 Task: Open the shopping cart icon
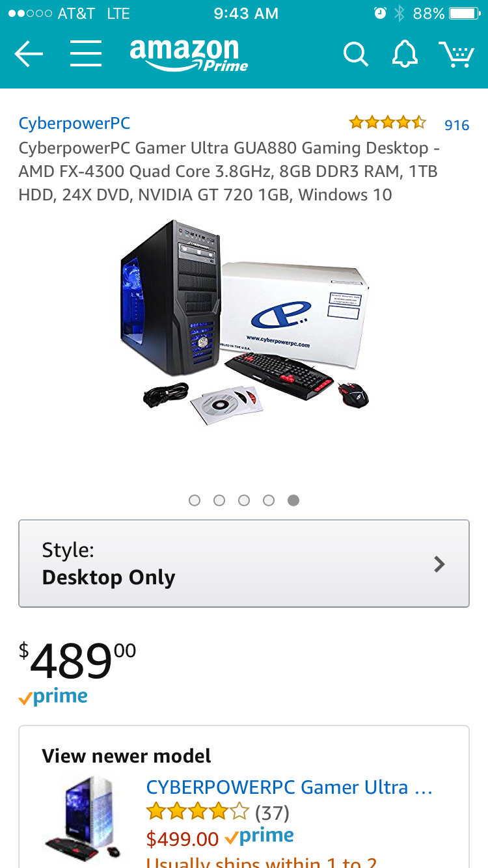coord(456,55)
